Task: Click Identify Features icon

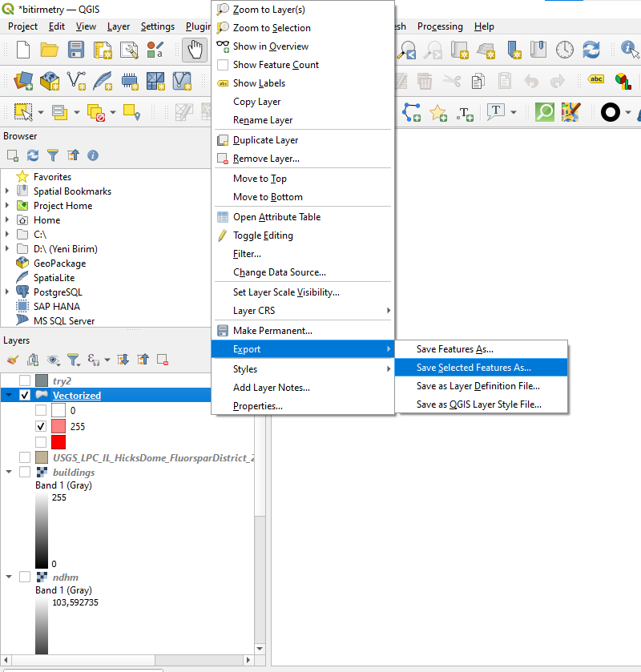Action: [630, 50]
